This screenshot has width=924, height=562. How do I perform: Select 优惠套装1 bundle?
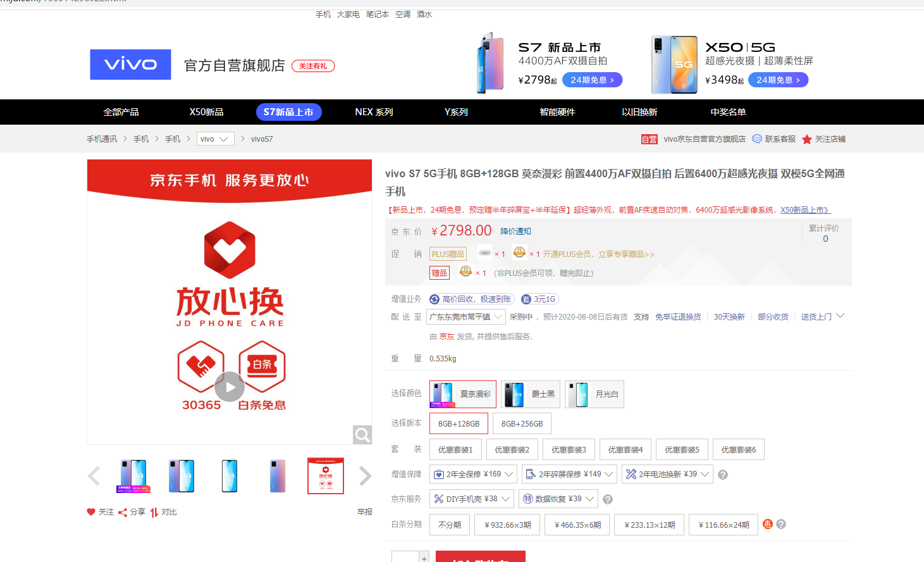pyautogui.click(x=455, y=449)
